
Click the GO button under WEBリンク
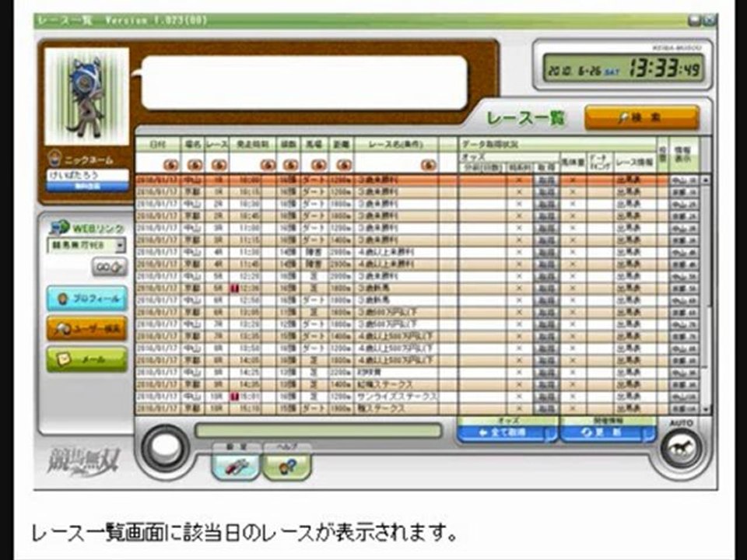click(110, 267)
